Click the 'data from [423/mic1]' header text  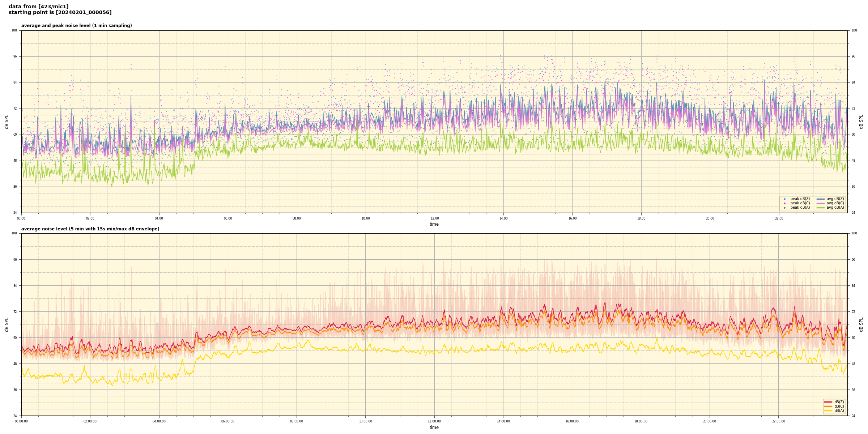tap(39, 7)
